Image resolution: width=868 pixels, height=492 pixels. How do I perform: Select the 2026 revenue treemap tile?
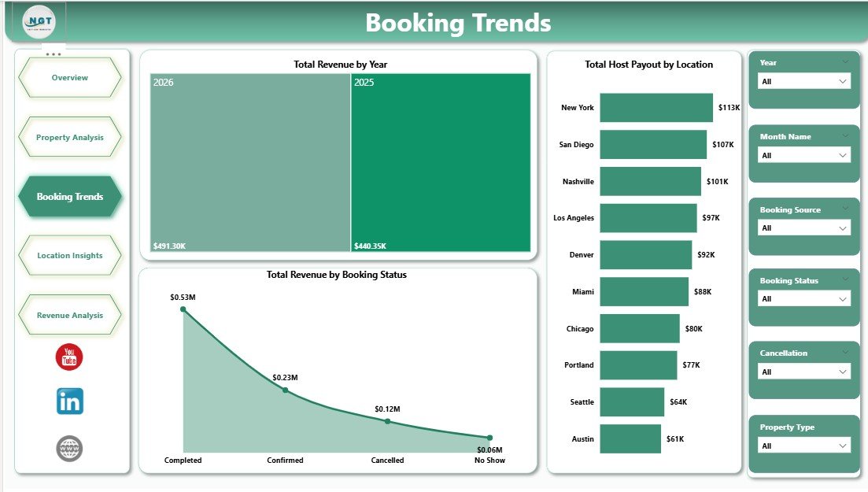(x=250, y=163)
